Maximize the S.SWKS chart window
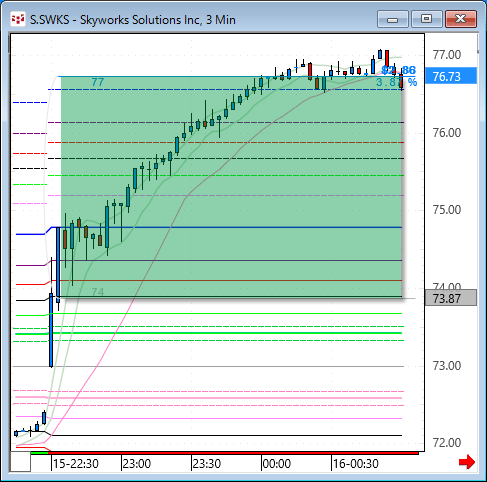 point(426,19)
